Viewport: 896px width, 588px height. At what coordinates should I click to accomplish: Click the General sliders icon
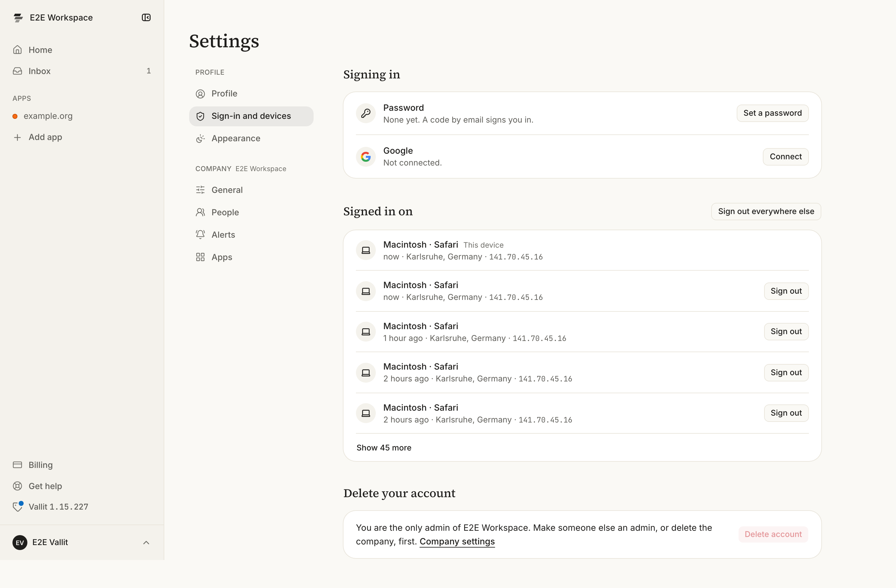coord(200,190)
